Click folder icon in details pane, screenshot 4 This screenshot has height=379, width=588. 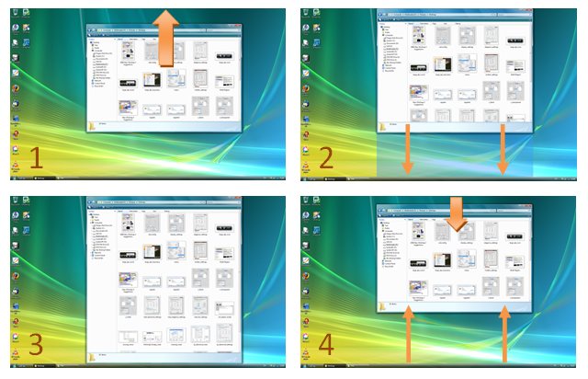click(383, 306)
